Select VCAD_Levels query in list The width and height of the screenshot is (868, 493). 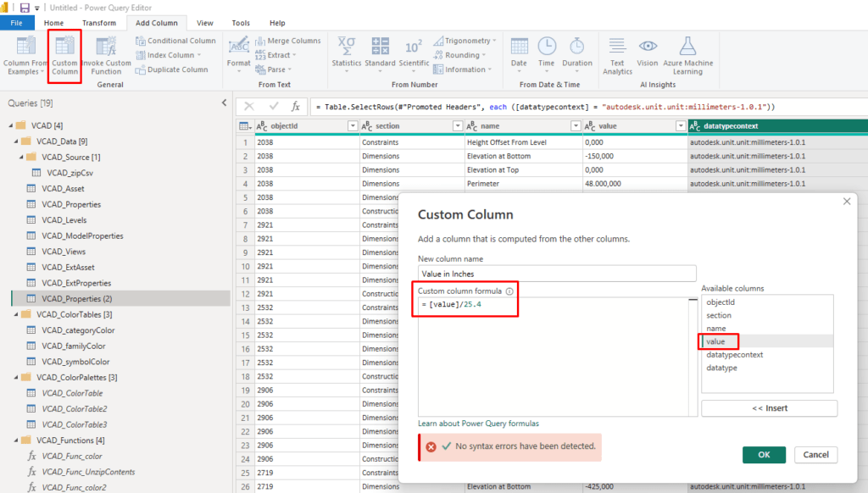click(64, 220)
